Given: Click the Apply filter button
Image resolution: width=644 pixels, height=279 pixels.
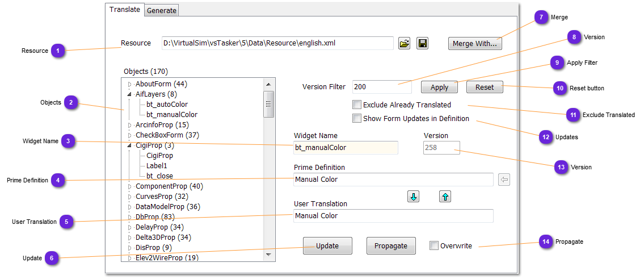Looking at the screenshot, I should pyautogui.click(x=439, y=88).
